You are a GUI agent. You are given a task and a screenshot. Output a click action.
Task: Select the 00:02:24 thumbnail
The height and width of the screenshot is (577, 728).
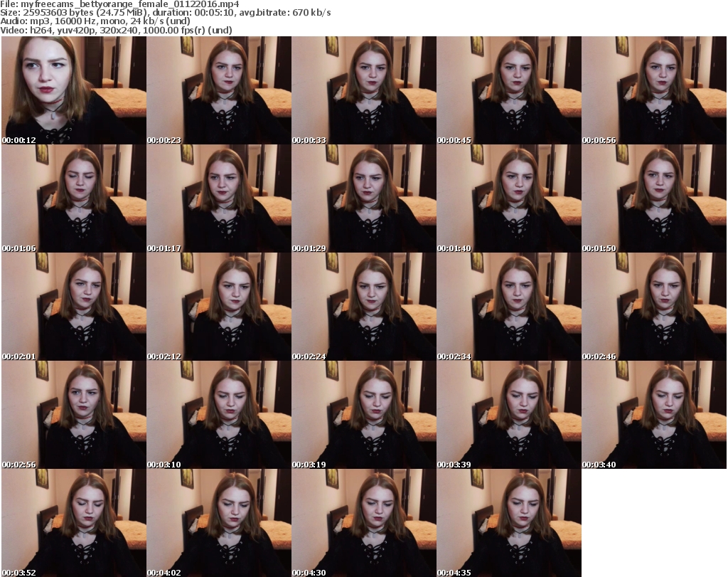(x=363, y=307)
